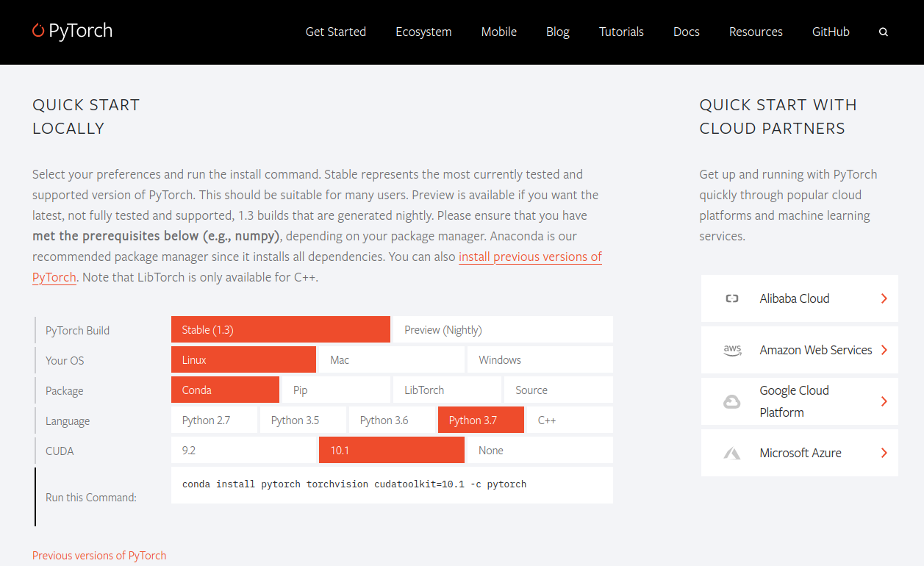
Task: Click the Alibaba Cloud logo icon
Action: (x=731, y=298)
